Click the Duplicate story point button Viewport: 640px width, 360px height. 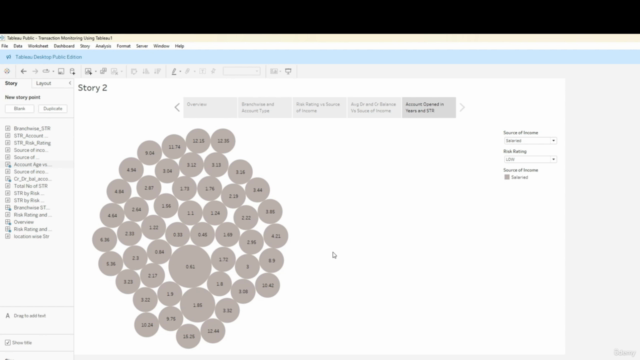(53, 109)
